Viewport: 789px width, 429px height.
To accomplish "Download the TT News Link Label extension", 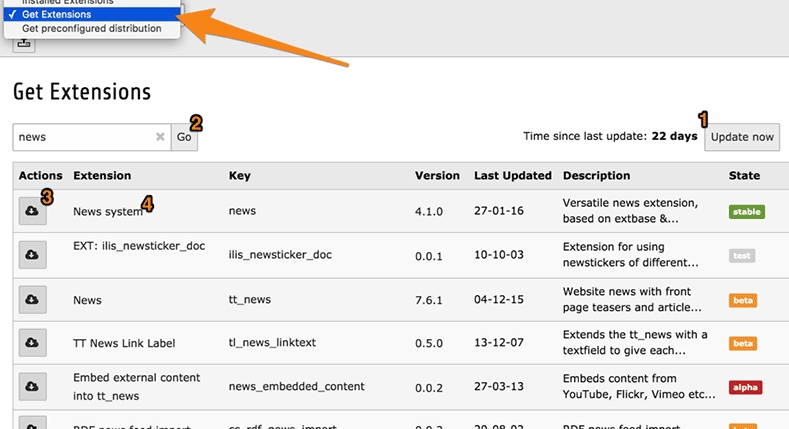I will 32,343.
